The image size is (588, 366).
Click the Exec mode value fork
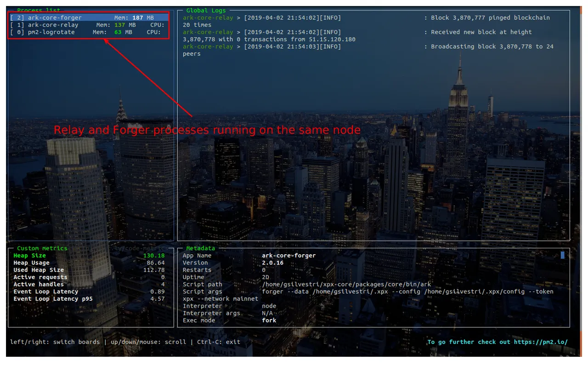pyautogui.click(x=269, y=320)
